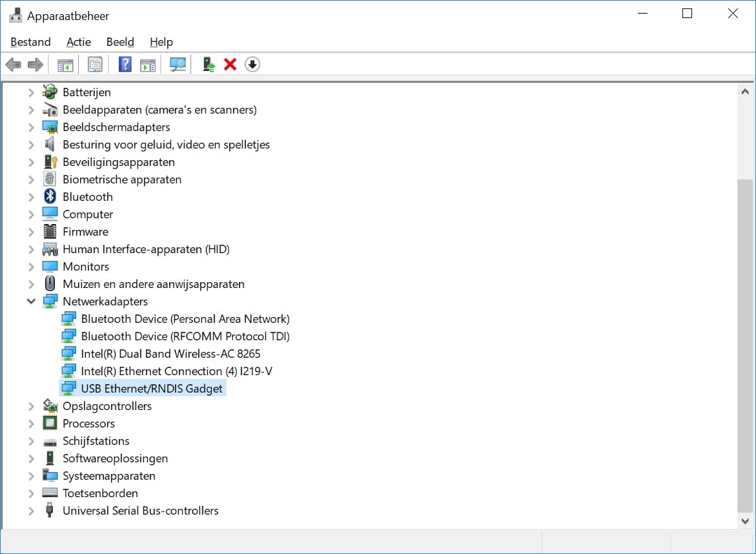Click the Toetsenborden keyboard icon
The height and width of the screenshot is (554, 756).
point(50,492)
